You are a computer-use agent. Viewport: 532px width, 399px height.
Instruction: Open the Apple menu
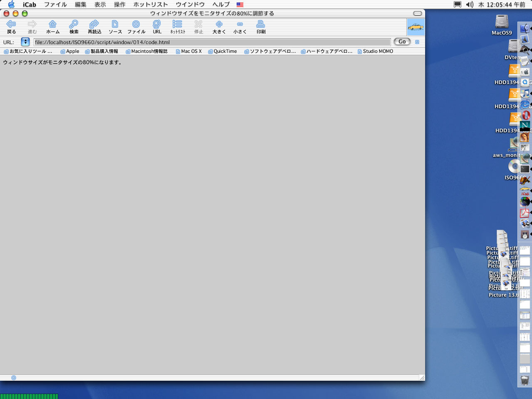11,5
